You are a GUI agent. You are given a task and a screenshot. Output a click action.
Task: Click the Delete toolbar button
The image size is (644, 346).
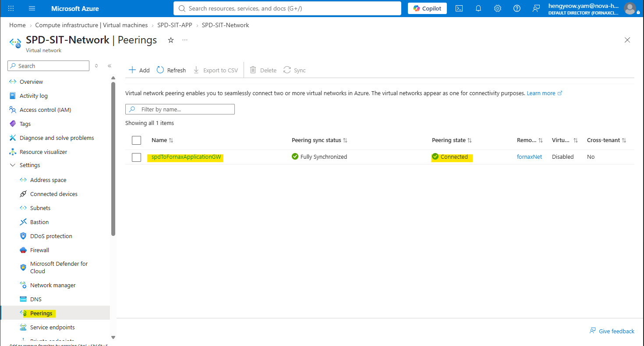[x=263, y=70]
